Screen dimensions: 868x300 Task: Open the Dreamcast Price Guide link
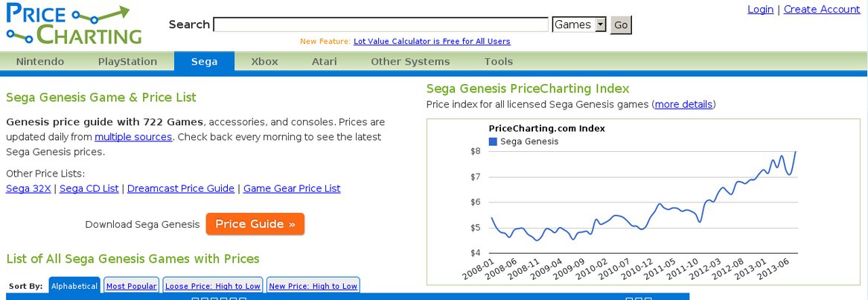point(180,188)
